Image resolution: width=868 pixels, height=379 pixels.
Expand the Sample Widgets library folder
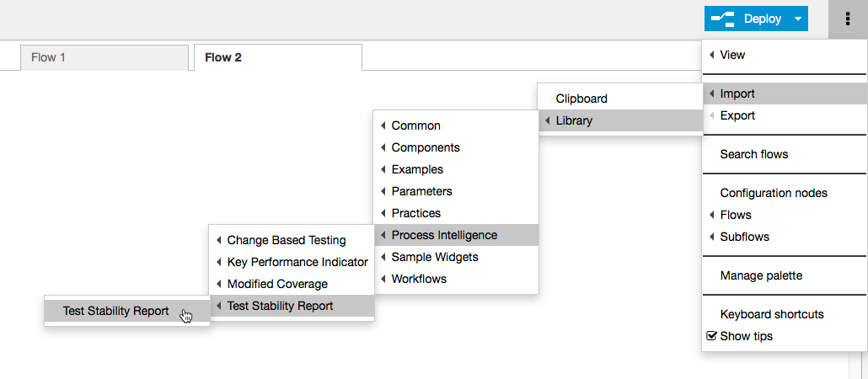(456, 257)
